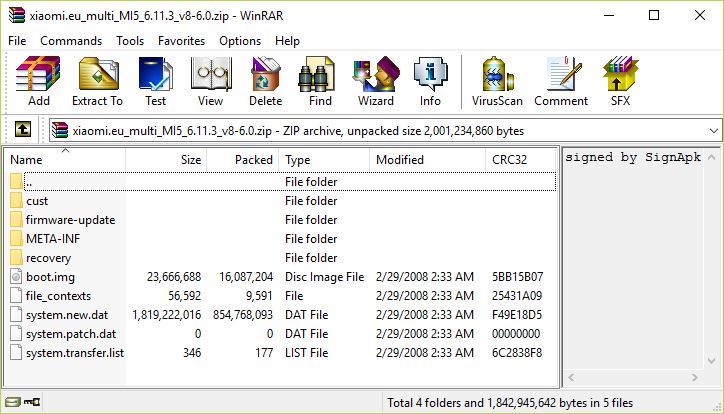
Task: Click comment pane scroll right arrow
Action: coord(695,378)
